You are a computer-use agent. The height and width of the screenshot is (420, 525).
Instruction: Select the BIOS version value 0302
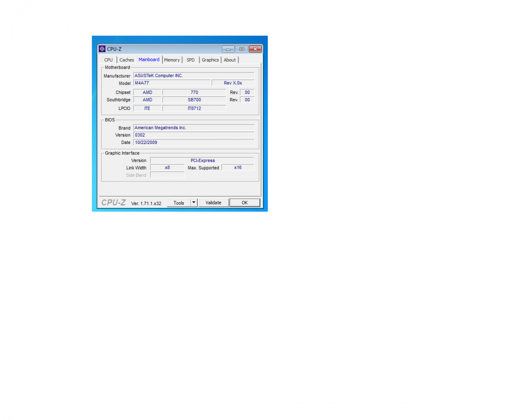(x=193, y=135)
